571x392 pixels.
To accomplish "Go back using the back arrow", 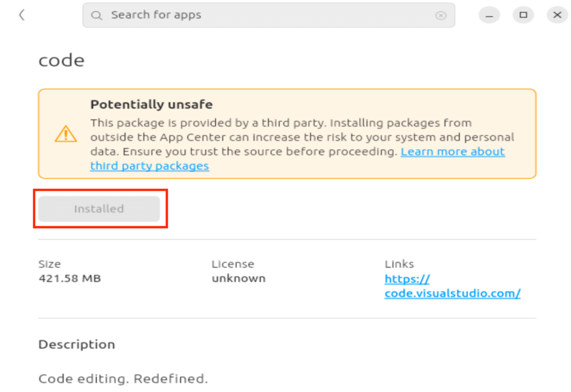I will click(x=22, y=15).
